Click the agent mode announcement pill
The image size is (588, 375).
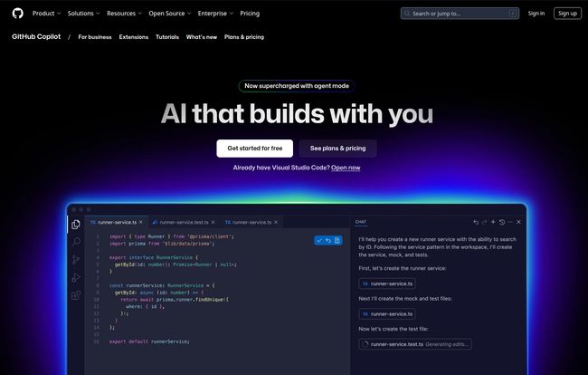tap(297, 86)
